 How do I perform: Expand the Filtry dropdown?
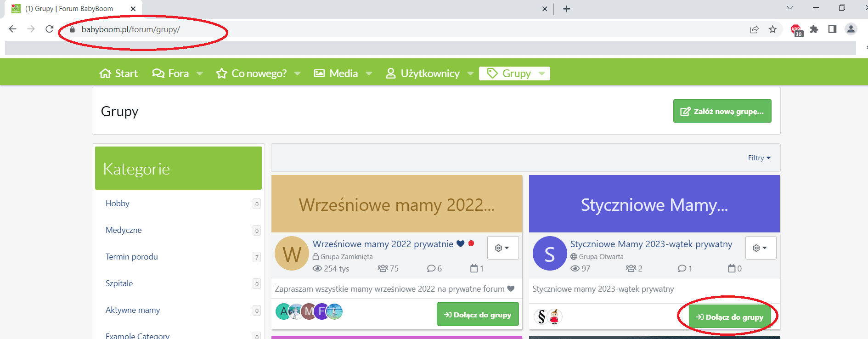(x=759, y=158)
